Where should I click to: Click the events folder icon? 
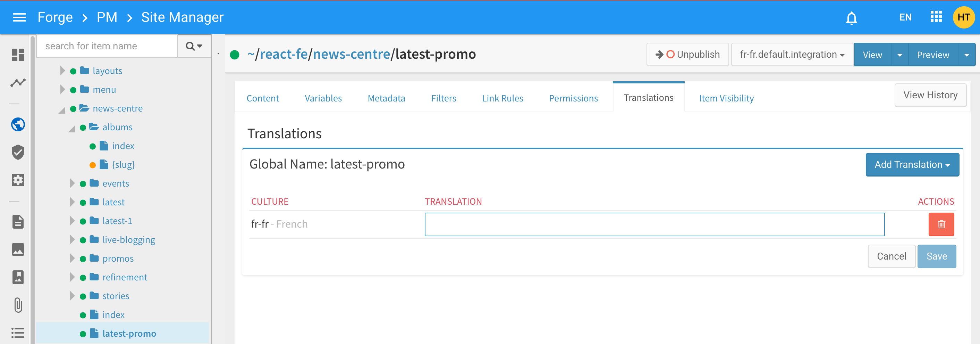pos(94,183)
